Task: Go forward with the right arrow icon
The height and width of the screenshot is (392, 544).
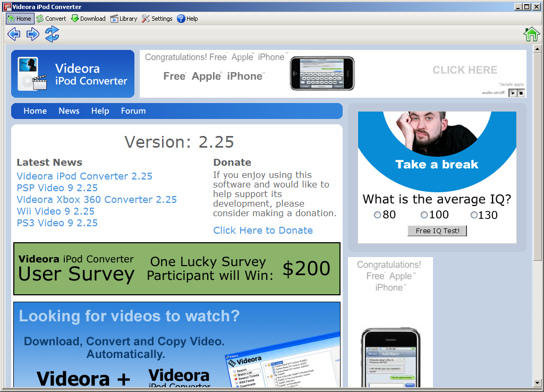Action: point(33,34)
